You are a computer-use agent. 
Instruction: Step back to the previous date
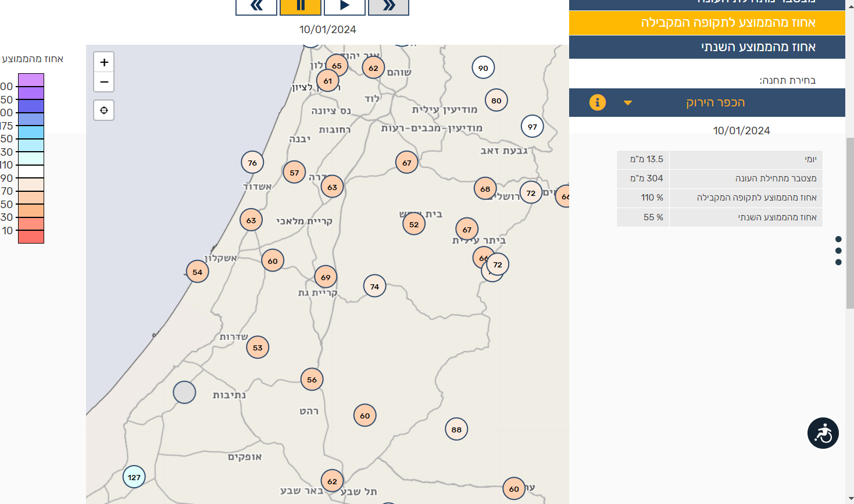256,6
